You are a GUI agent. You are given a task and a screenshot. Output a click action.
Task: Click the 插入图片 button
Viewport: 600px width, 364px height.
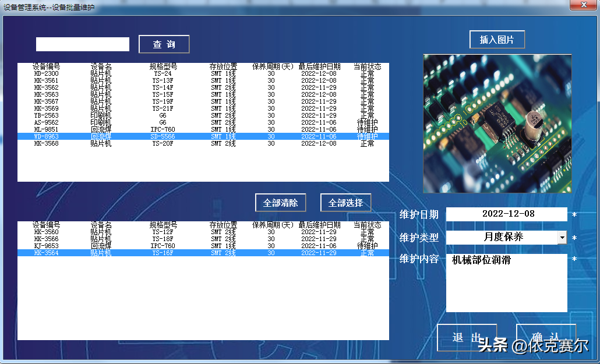pos(497,40)
